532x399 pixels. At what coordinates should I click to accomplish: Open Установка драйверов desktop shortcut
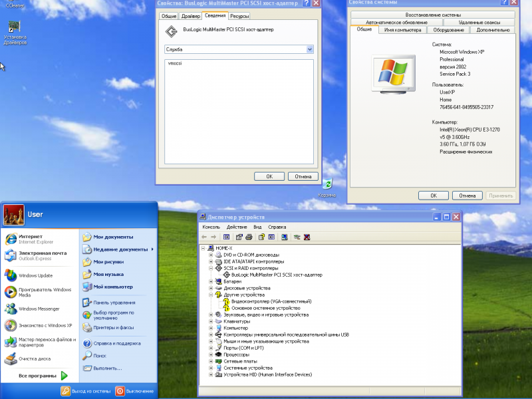click(x=15, y=33)
